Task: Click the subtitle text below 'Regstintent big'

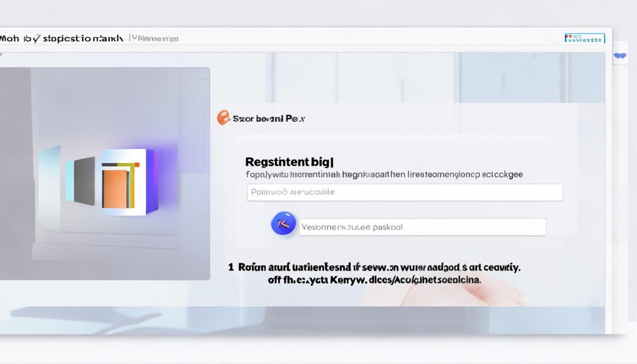Action: [x=384, y=174]
